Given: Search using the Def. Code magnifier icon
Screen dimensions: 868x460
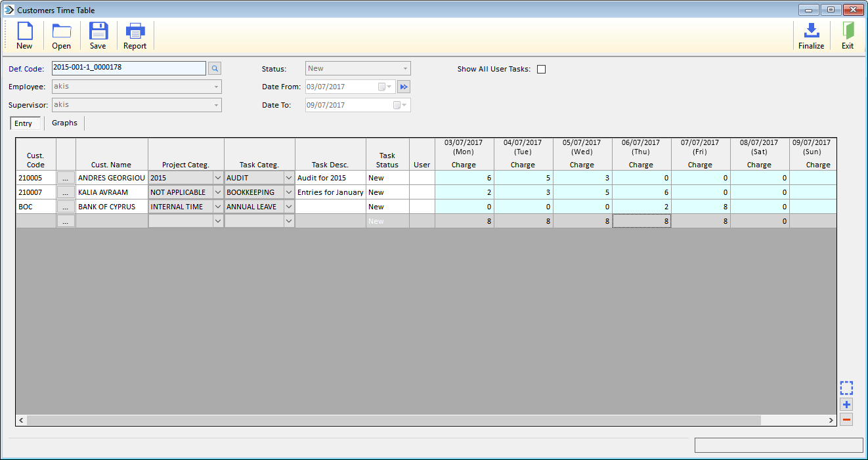Looking at the screenshot, I should [x=216, y=68].
